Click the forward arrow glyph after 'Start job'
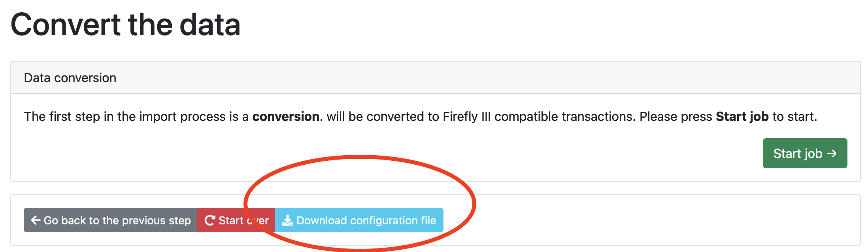Screen dimensions: 868x252 [832, 153]
